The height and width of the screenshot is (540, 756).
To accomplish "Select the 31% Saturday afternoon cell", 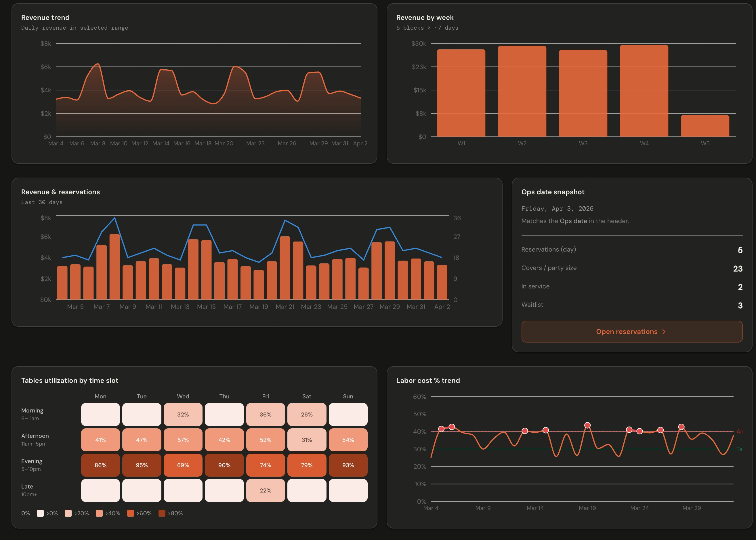I will (306, 440).
